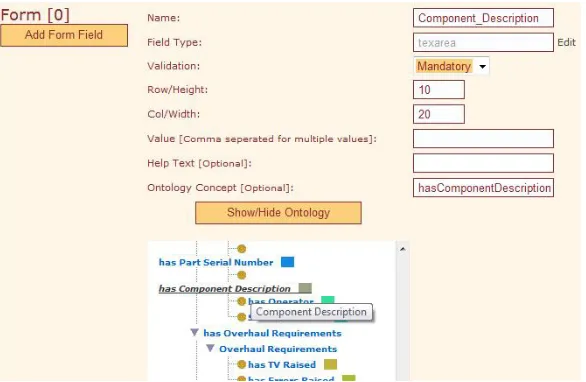Click the Field Type texarea box

pyautogui.click(x=483, y=42)
